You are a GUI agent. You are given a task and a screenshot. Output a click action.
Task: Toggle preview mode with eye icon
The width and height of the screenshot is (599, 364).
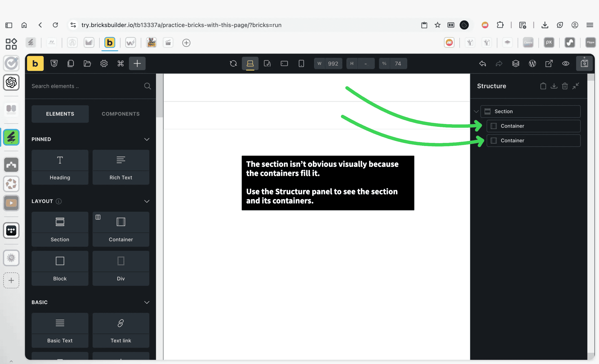tap(566, 64)
